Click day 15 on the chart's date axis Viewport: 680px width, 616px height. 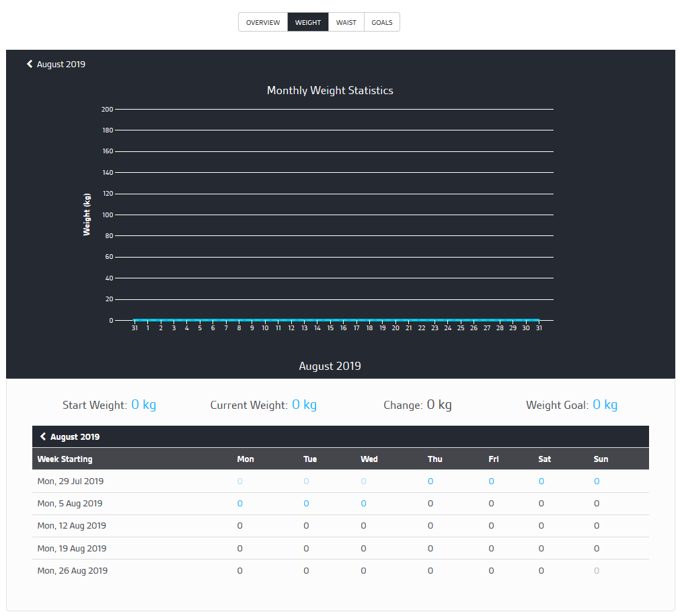(330, 328)
